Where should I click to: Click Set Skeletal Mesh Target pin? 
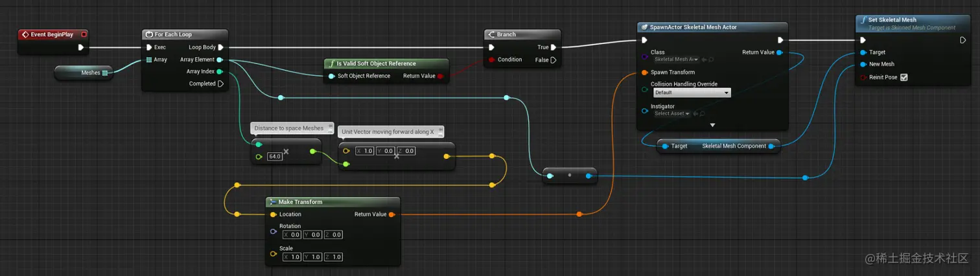(x=863, y=52)
